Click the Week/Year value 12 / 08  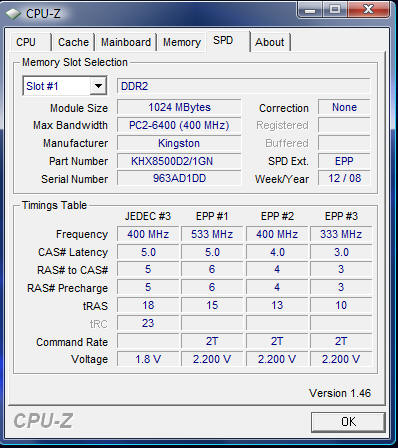[344, 178]
